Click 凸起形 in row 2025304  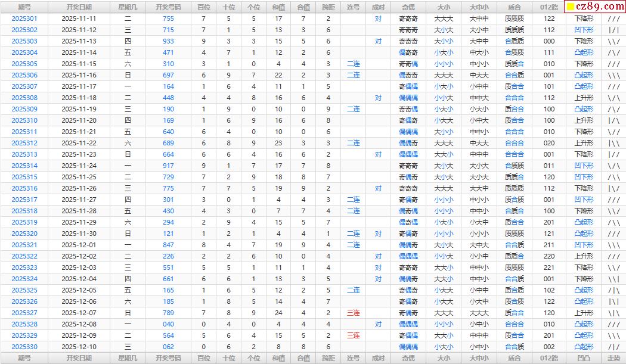point(584,52)
